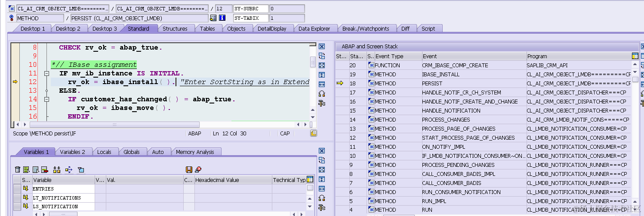Click the change-variable icon for LT_NOTIFICATIONS row

(25, 198)
